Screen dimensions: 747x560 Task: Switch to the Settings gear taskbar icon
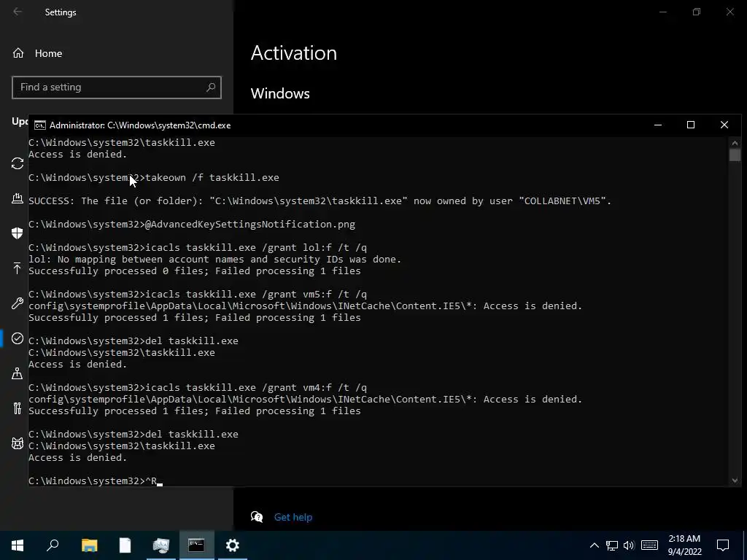(232, 545)
